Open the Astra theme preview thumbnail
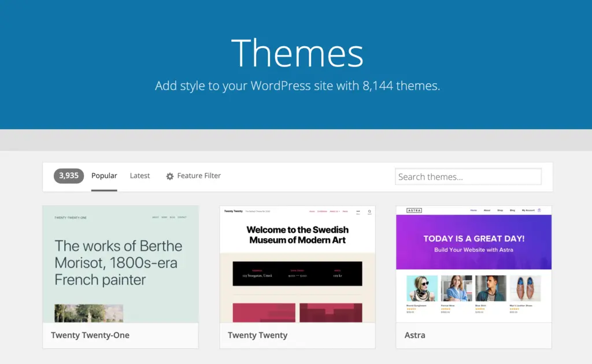 474,264
